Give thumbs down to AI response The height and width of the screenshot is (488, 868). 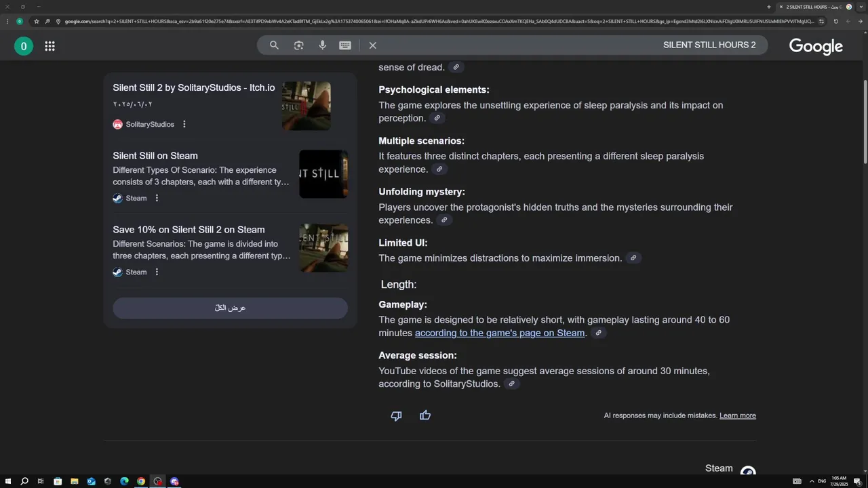[x=397, y=415]
